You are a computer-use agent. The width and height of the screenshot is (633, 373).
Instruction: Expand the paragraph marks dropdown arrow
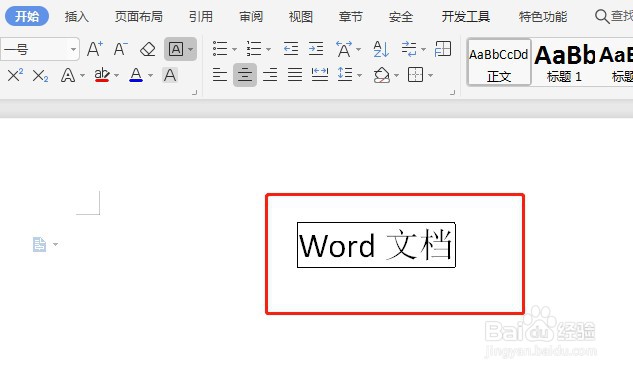423,50
